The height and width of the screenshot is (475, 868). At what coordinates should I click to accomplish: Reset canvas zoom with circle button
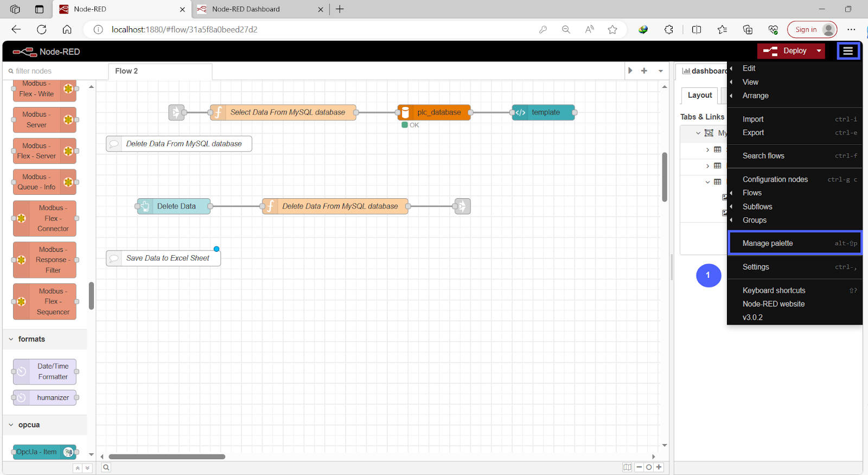point(649,467)
